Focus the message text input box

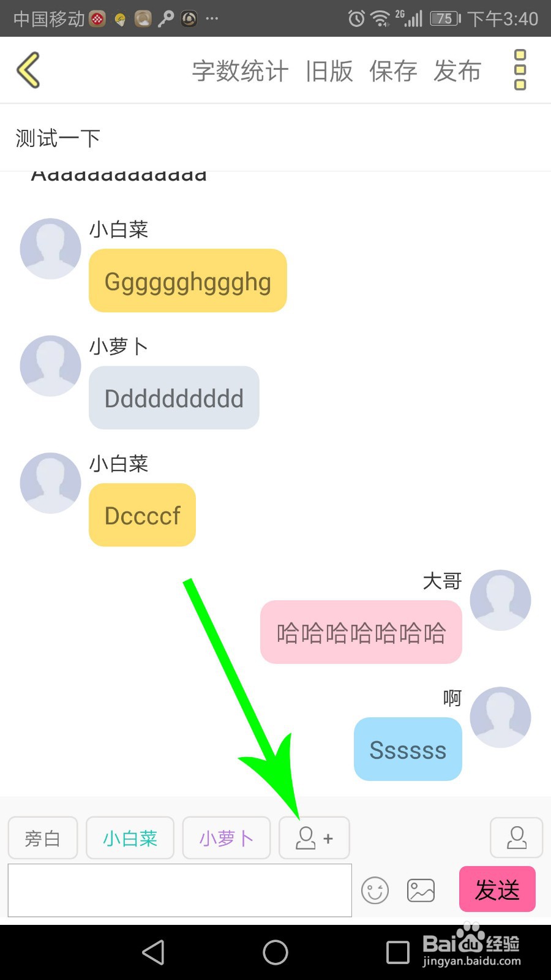click(180, 891)
